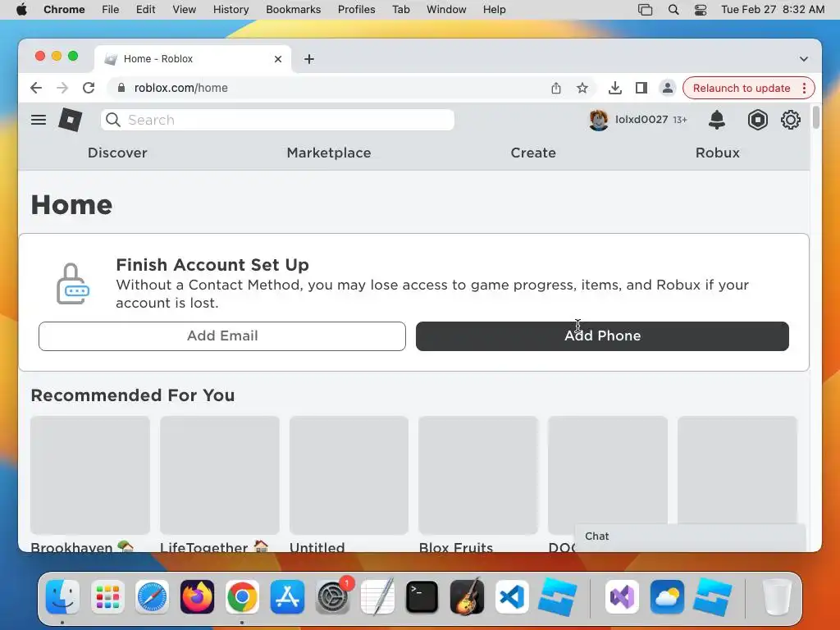The image size is (840, 630).
Task: Open a new tab with the plus button
Action: pos(309,59)
